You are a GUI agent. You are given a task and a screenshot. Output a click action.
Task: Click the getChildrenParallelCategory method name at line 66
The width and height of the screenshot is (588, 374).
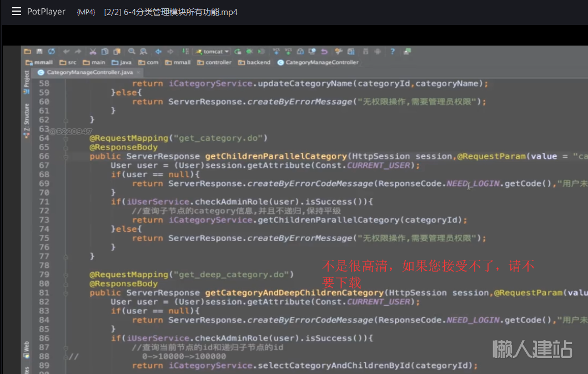tap(275, 156)
